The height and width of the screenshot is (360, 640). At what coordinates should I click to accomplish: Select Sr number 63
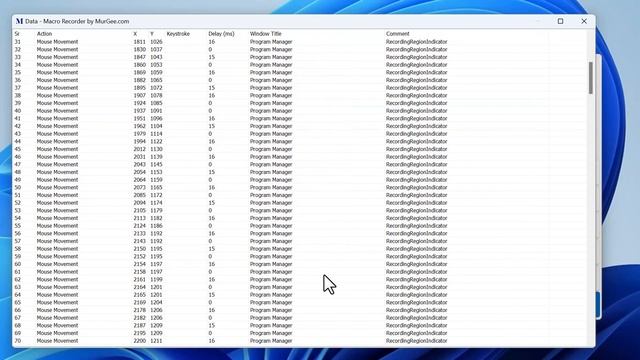click(18, 287)
